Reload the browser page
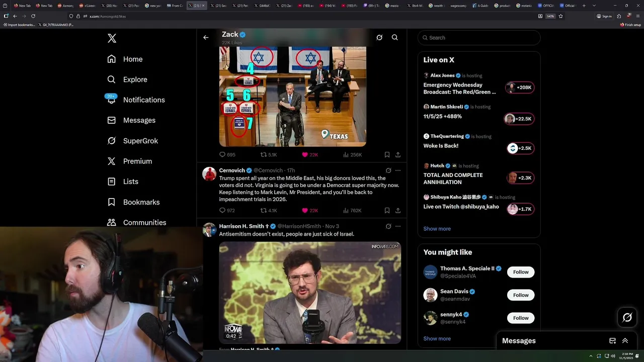 33,16
